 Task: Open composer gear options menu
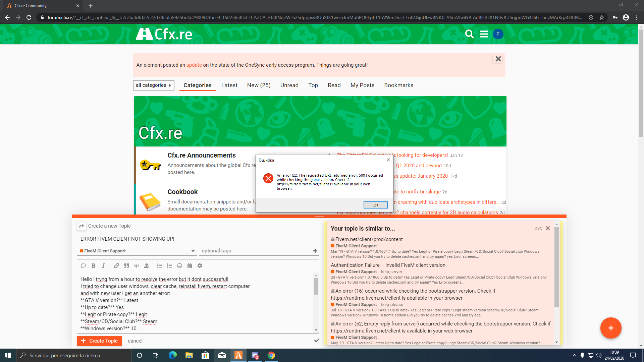pyautogui.click(x=200, y=266)
